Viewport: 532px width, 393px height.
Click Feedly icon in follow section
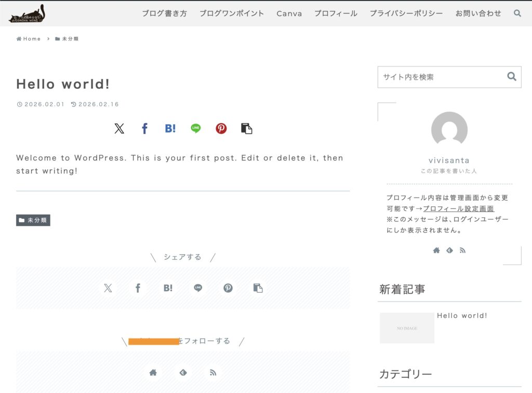[183, 372]
